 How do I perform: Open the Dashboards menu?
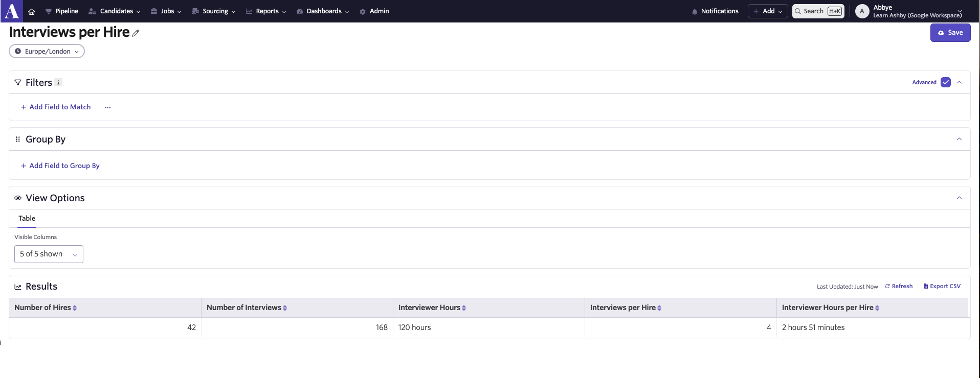coord(323,11)
